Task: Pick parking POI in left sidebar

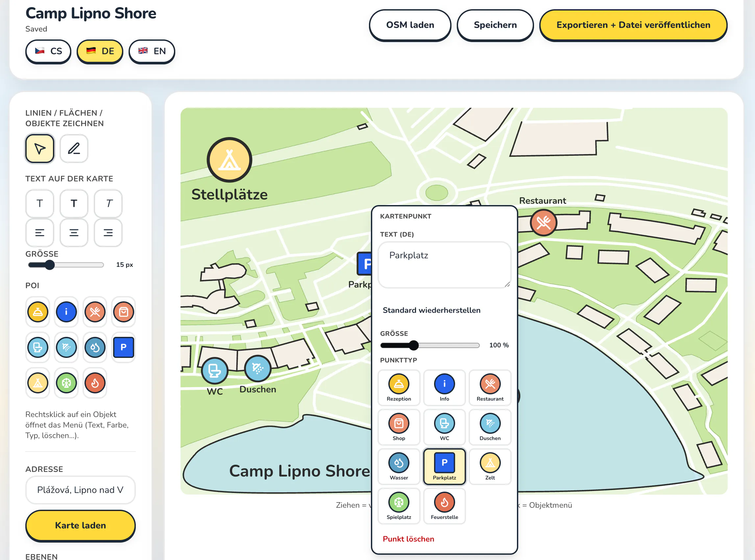Action: click(x=123, y=347)
